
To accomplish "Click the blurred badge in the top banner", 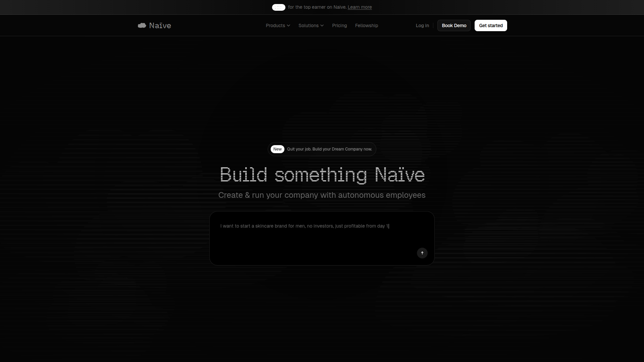I will point(278,7).
